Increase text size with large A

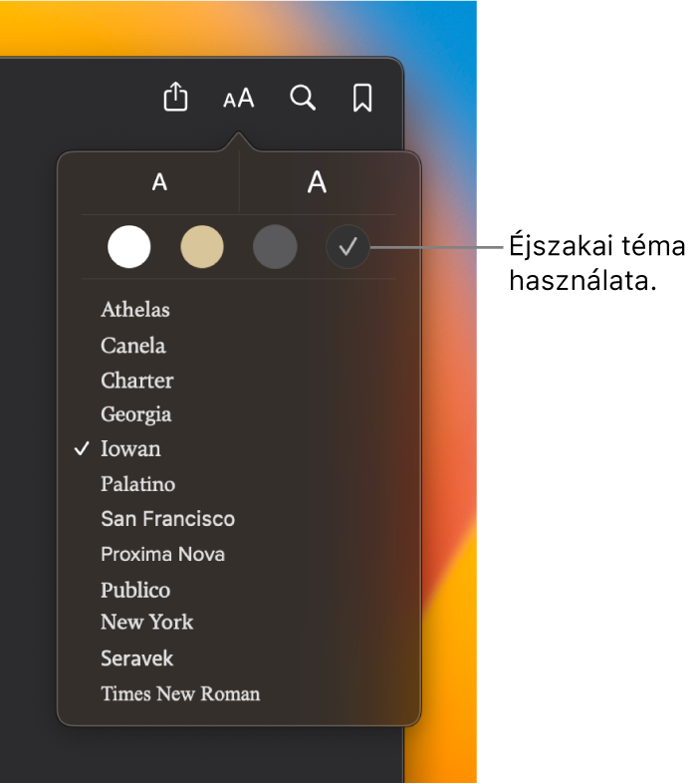pyautogui.click(x=317, y=182)
